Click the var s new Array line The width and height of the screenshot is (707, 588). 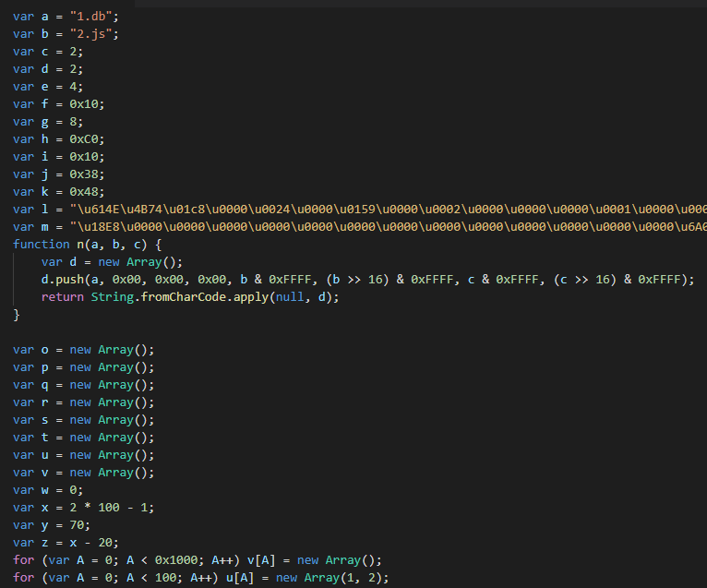[83, 420]
